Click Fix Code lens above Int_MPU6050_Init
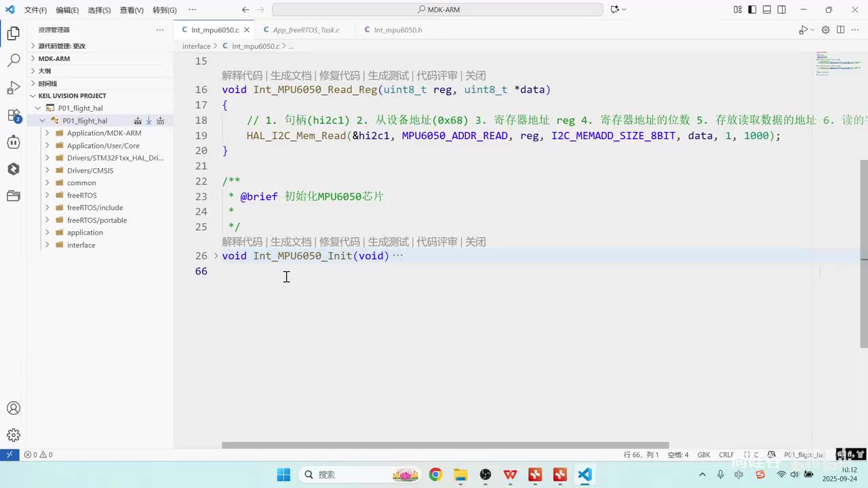868x488 pixels. click(340, 242)
